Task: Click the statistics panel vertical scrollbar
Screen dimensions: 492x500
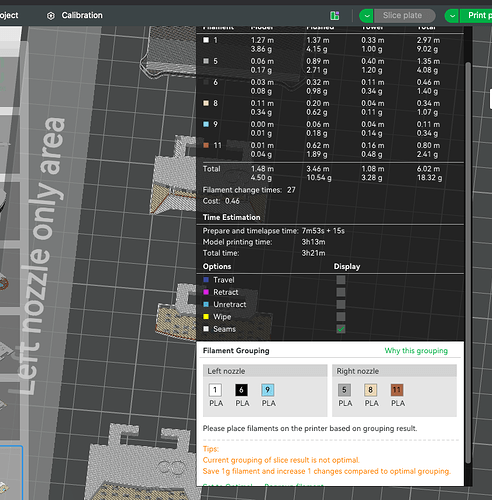Action: [x=468, y=262]
